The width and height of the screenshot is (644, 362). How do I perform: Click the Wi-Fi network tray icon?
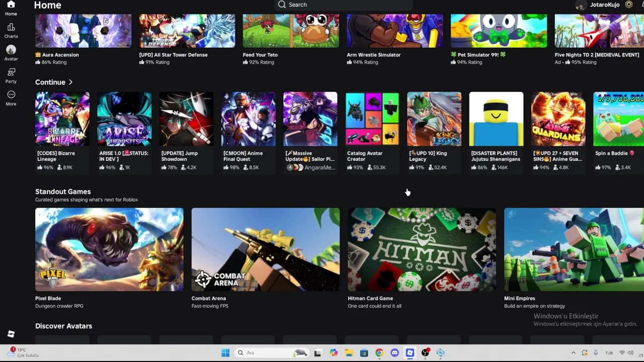click(x=622, y=353)
